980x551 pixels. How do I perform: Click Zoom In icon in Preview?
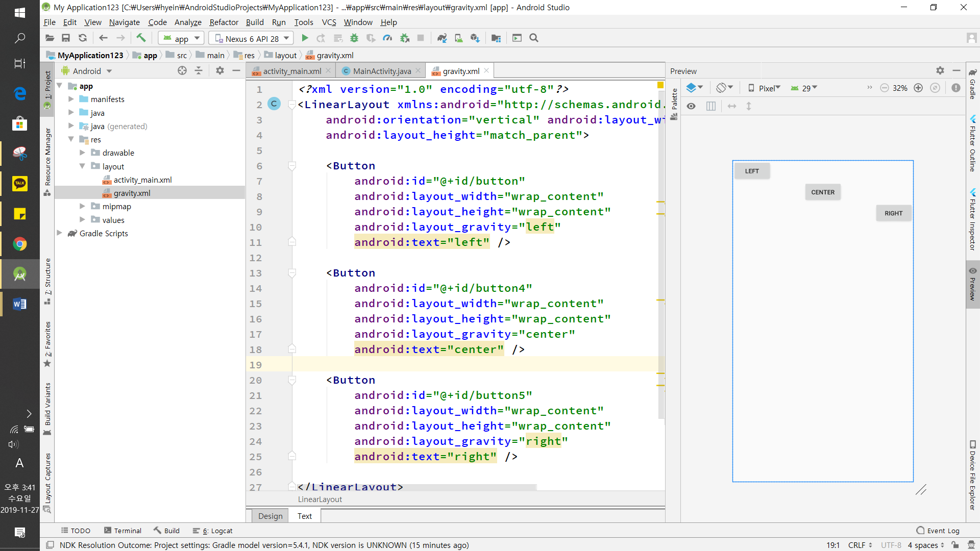click(x=918, y=88)
